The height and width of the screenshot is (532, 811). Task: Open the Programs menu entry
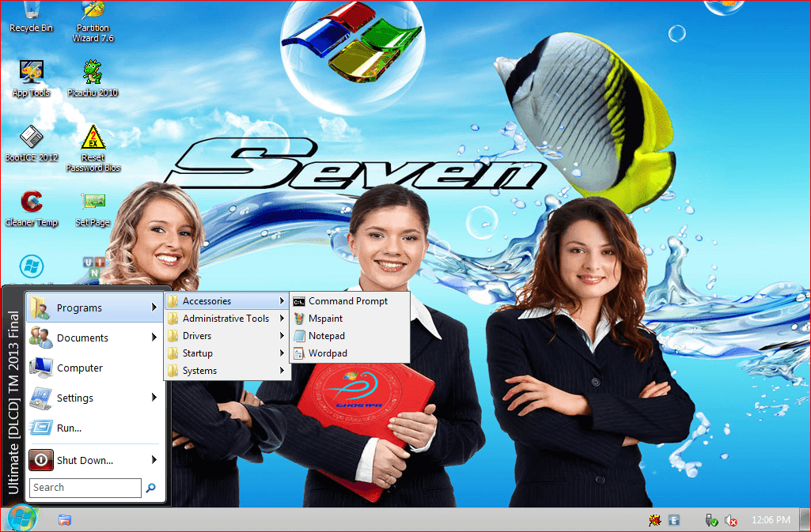pos(93,308)
